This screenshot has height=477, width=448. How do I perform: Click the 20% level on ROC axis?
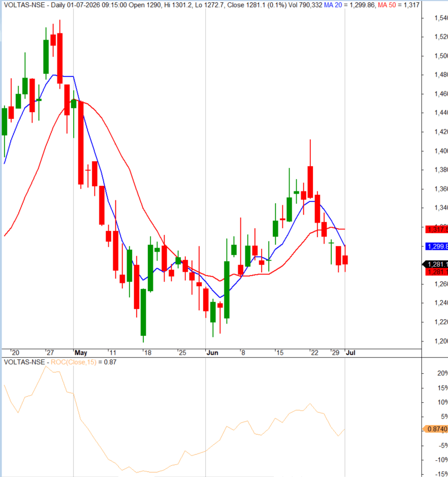tap(442, 373)
